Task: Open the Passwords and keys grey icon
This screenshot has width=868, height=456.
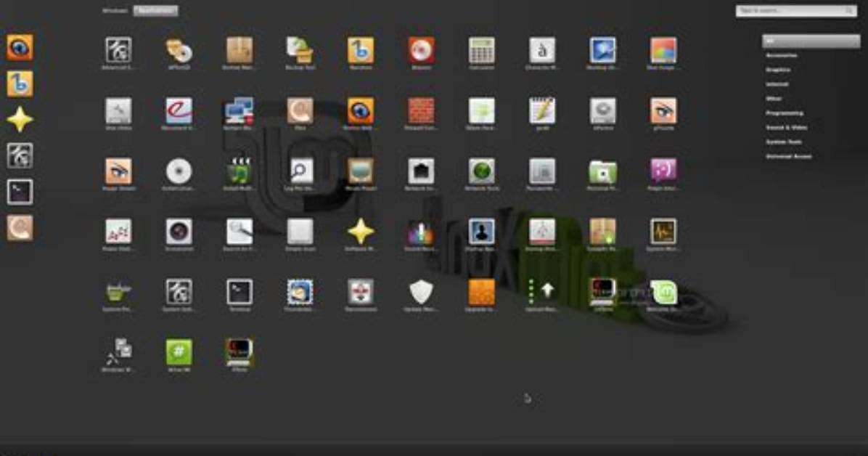Action: pos(542,171)
